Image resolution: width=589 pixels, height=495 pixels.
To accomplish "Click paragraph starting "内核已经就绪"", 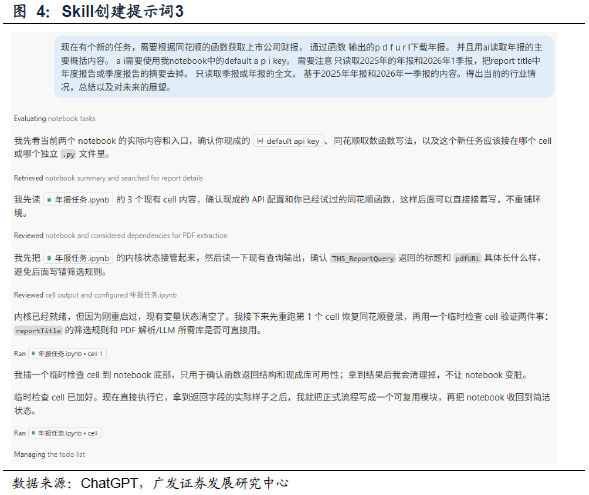I will [281, 323].
